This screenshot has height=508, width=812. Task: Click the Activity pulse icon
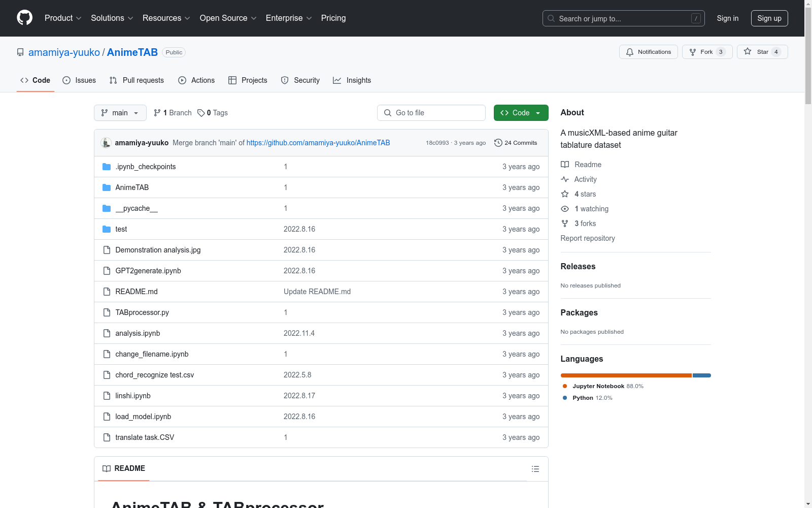pyautogui.click(x=565, y=179)
